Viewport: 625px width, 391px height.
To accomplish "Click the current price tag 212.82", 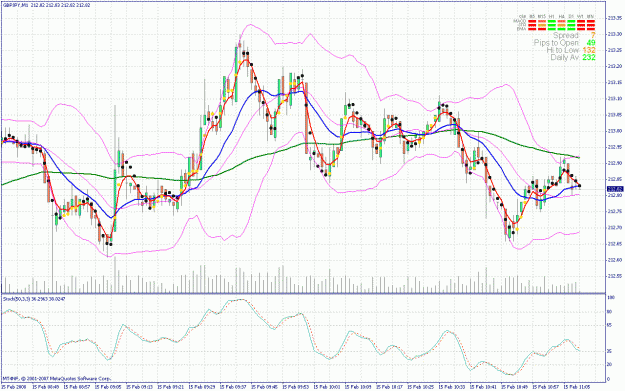I will point(615,189).
